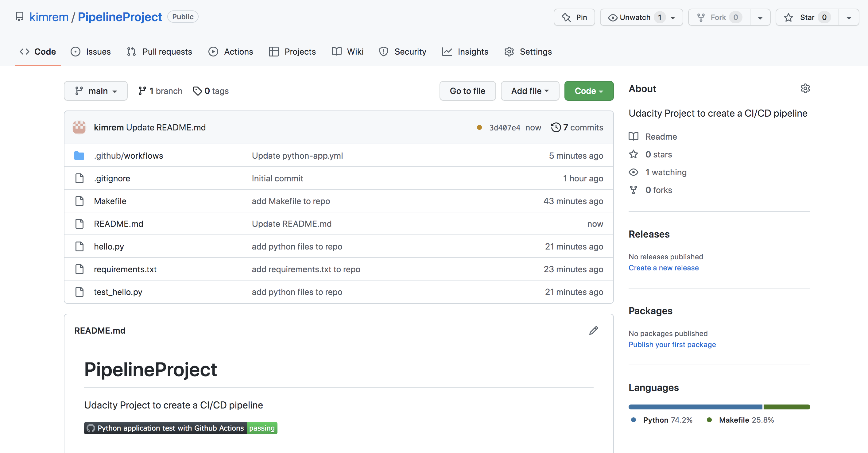The width and height of the screenshot is (868, 453).
Task: Click the commit hash 3d407e4
Action: (x=504, y=128)
